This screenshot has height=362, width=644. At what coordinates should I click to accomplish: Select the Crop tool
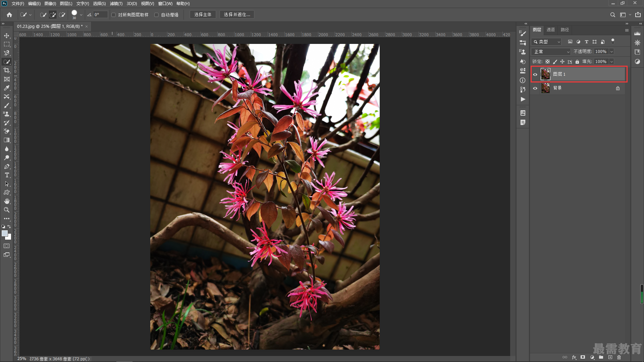[7, 70]
